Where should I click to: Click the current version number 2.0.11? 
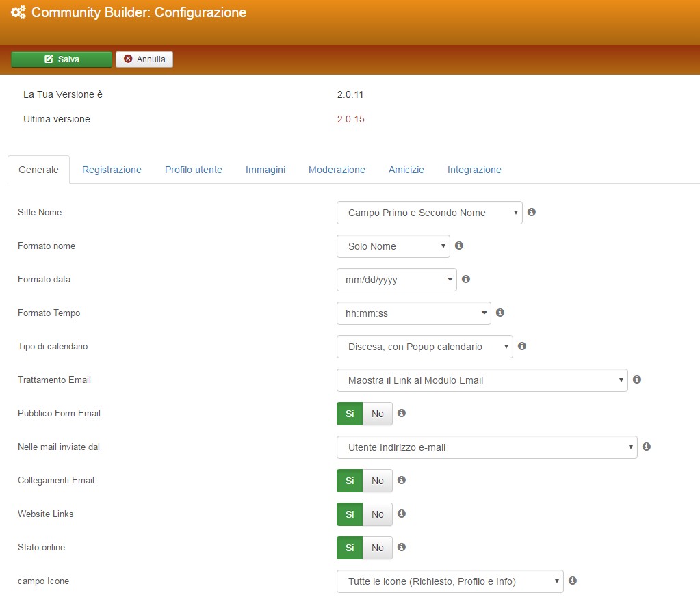point(350,94)
